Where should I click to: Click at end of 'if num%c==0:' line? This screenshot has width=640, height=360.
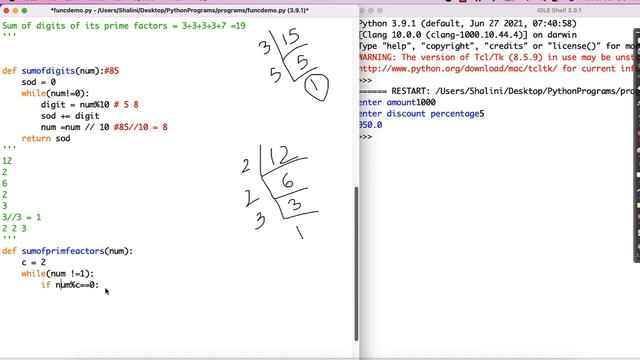pyautogui.click(x=99, y=285)
